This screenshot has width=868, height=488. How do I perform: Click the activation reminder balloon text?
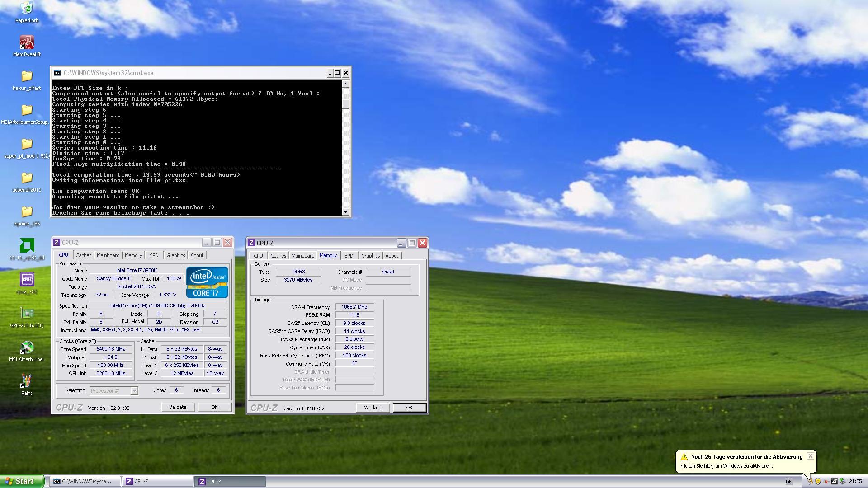(x=726, y=466)
